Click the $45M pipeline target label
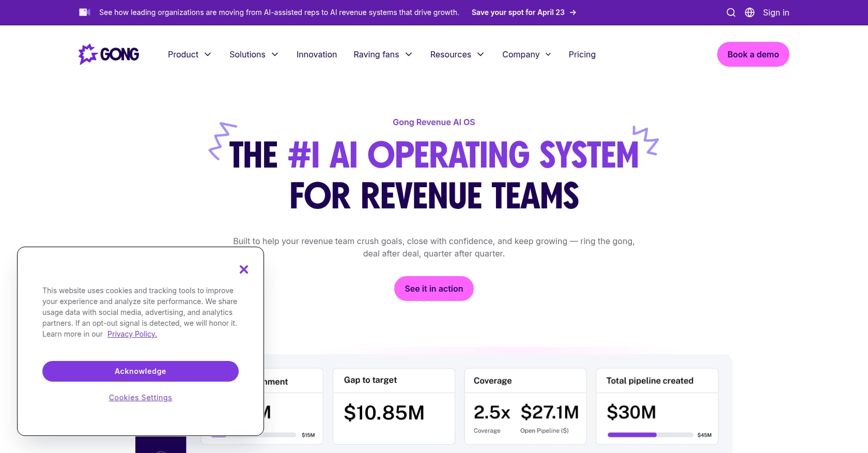The width and height of the screenshot is (868, 453). (705, 435)
